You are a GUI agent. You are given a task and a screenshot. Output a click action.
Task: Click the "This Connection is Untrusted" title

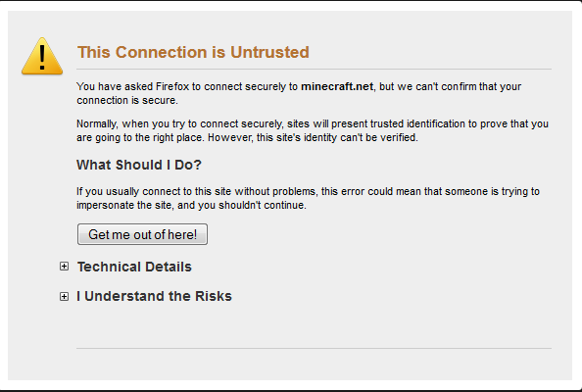point(193,52)
